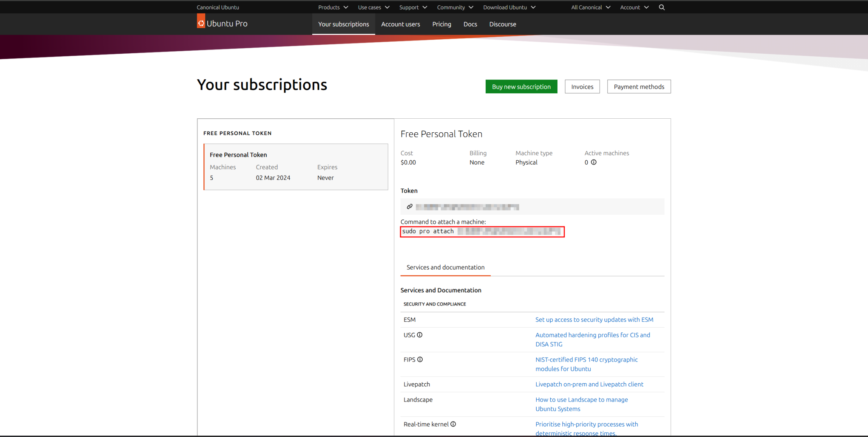Click the Physical machine type value
The image size is (868, 437).
tap(526, 162)
